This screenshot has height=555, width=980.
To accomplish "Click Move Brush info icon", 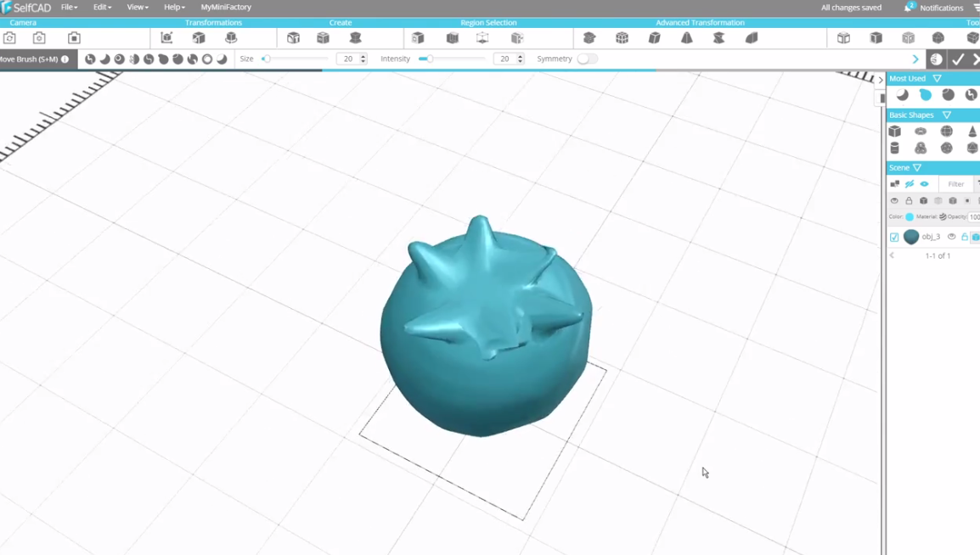I will 65,59.
